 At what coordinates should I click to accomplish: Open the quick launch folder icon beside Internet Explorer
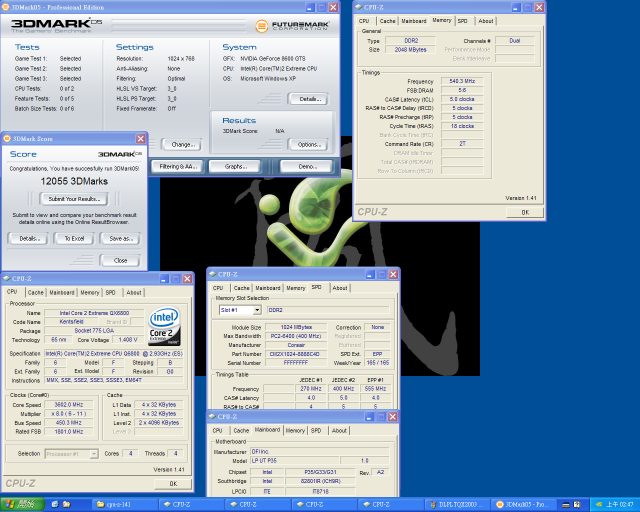(67, 505)
